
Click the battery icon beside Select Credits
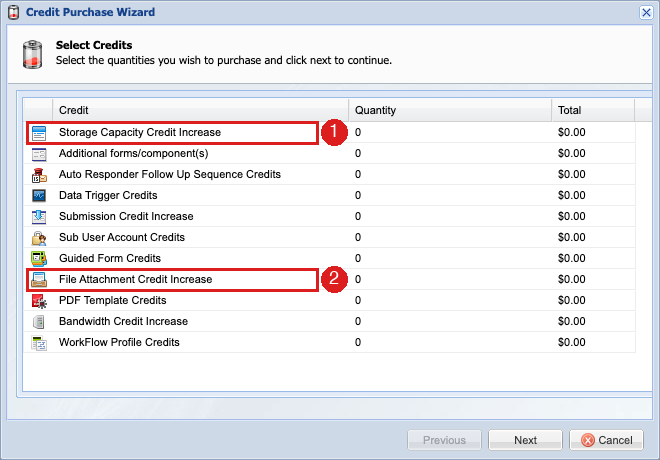click(x=32, y=54)
